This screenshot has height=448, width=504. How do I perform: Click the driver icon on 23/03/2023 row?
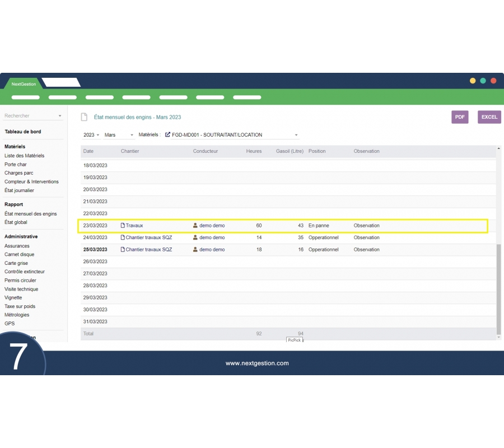195,226
